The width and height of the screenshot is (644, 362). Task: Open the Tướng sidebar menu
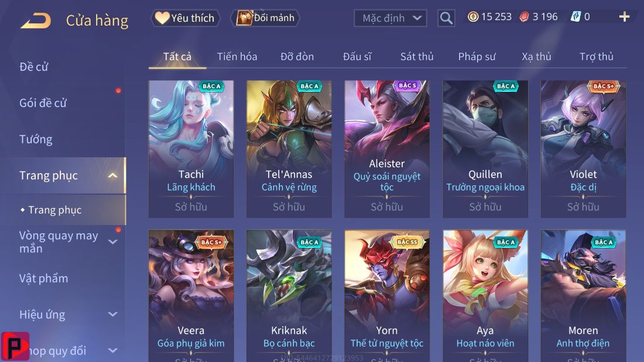pos(36,140)
